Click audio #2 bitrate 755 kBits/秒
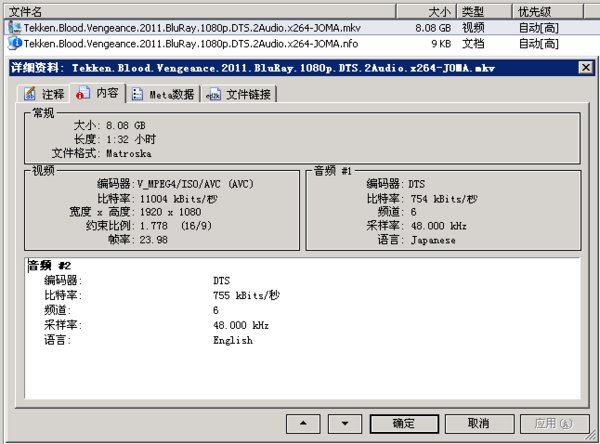 tap(246, 295)
